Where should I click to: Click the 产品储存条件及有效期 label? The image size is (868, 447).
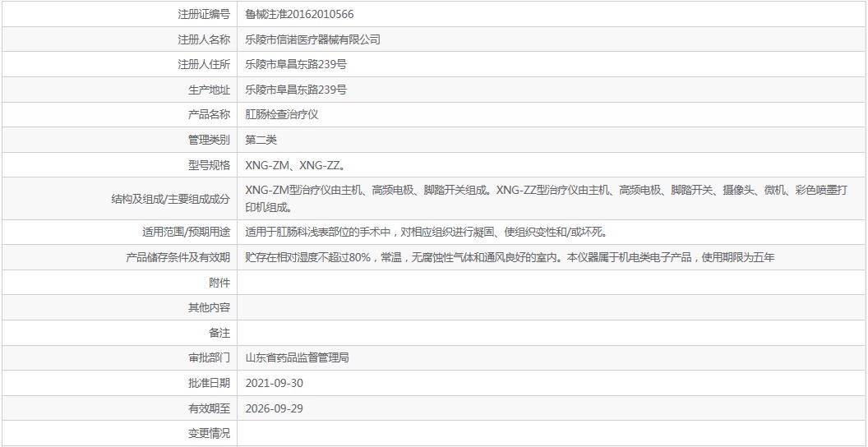click(178, 257)
